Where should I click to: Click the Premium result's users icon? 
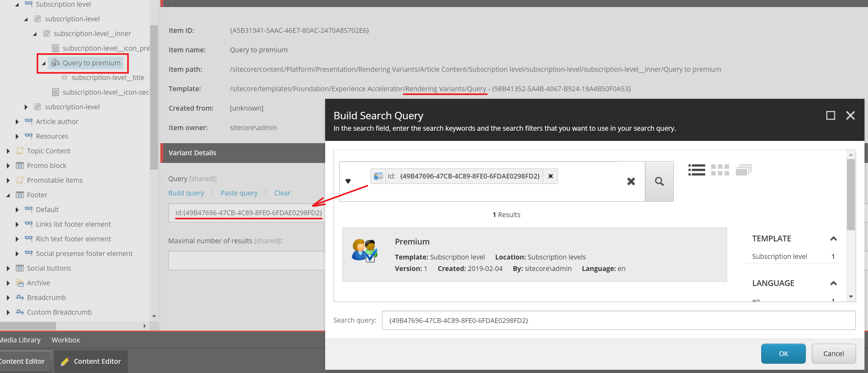click(364, 250)
